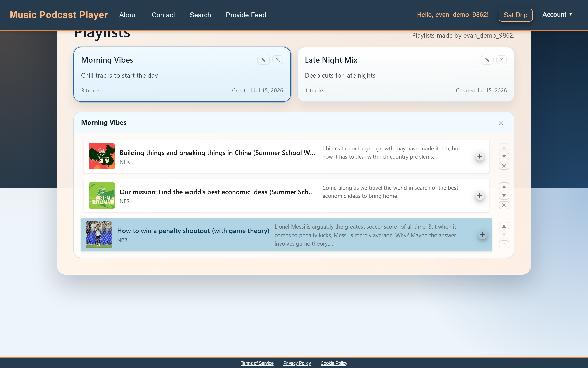Delete the Late Night Mix playlist

501,60
